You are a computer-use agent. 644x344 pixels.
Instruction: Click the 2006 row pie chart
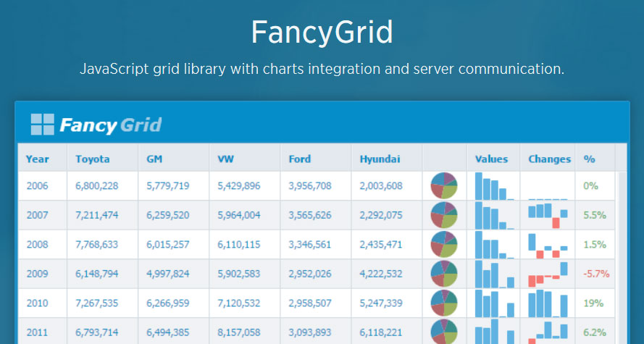(444, 185)
